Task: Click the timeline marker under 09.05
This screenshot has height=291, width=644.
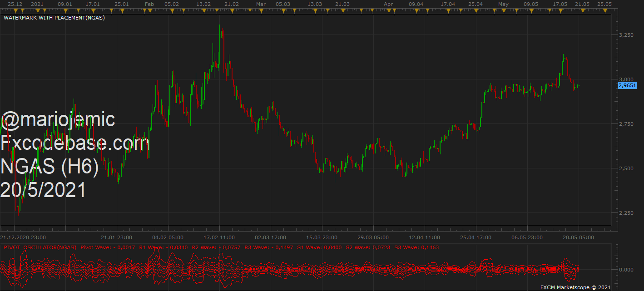Action: (x=531, y=10)
